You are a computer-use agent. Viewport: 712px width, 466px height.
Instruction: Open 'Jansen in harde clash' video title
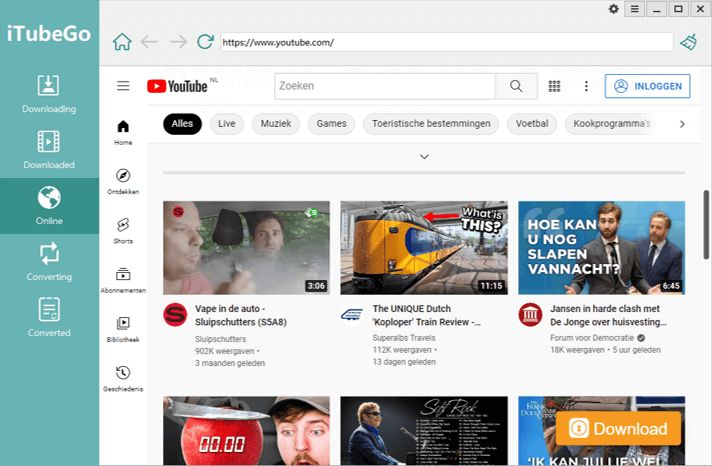point(608,315)
